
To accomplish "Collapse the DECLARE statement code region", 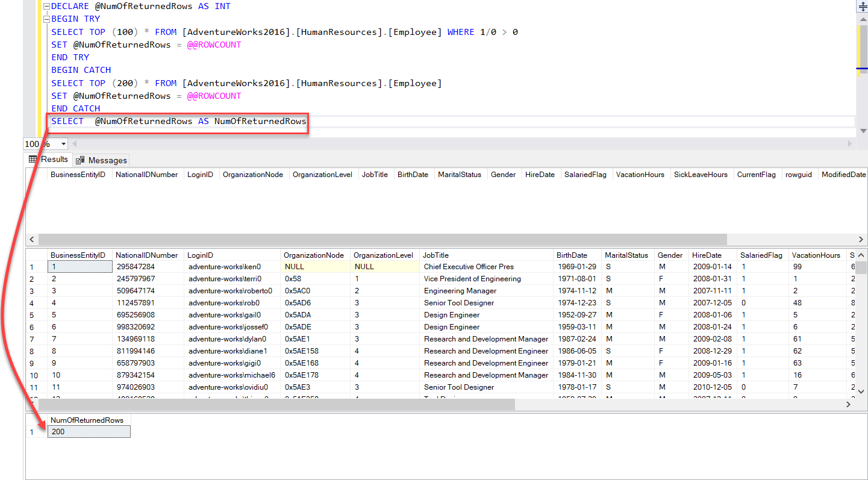I will point(46,6).
